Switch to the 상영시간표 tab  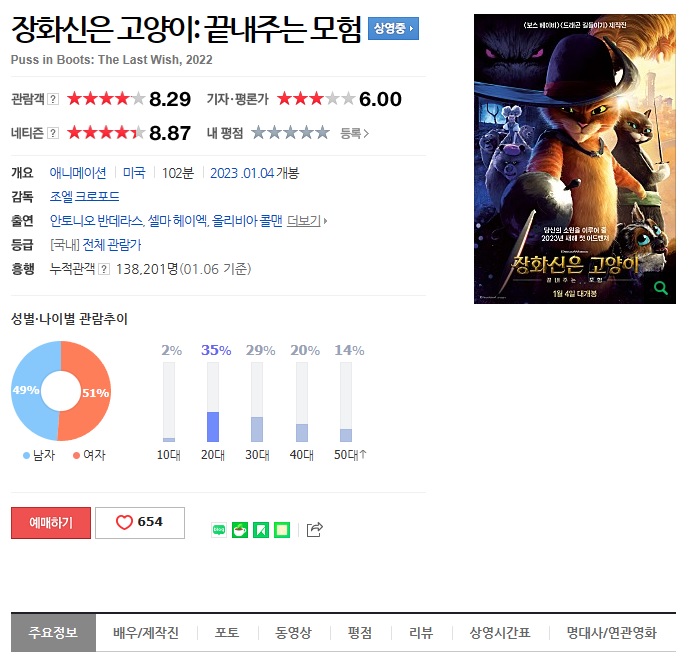pos(500,632)
